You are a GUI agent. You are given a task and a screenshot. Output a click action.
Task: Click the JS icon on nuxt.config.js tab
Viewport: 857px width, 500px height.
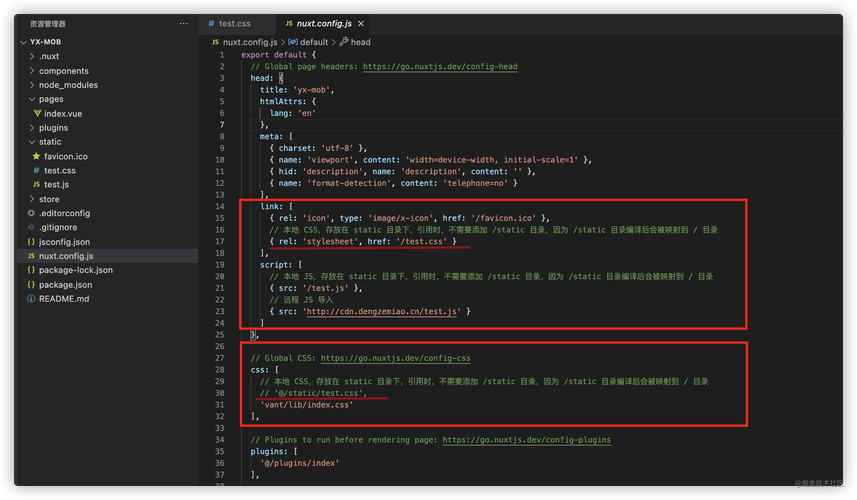[x=289, y=23]
